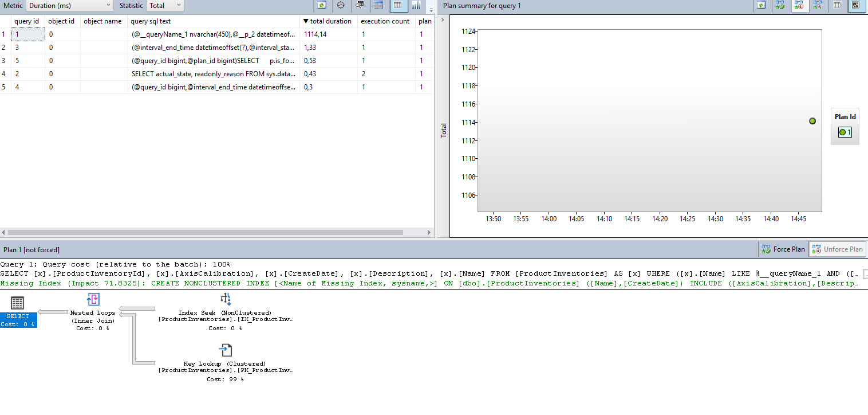
Task: Click the Plan summary for query 1 title
Action: (482, 6)
